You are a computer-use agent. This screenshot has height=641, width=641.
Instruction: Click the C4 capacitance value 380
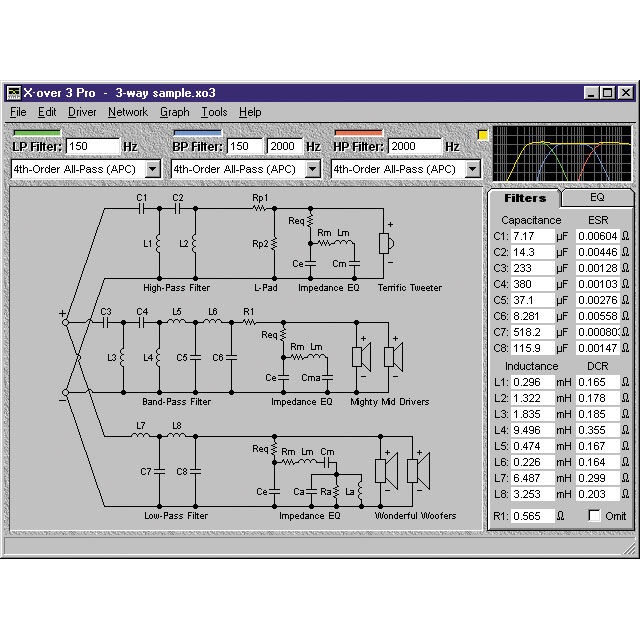533,284
